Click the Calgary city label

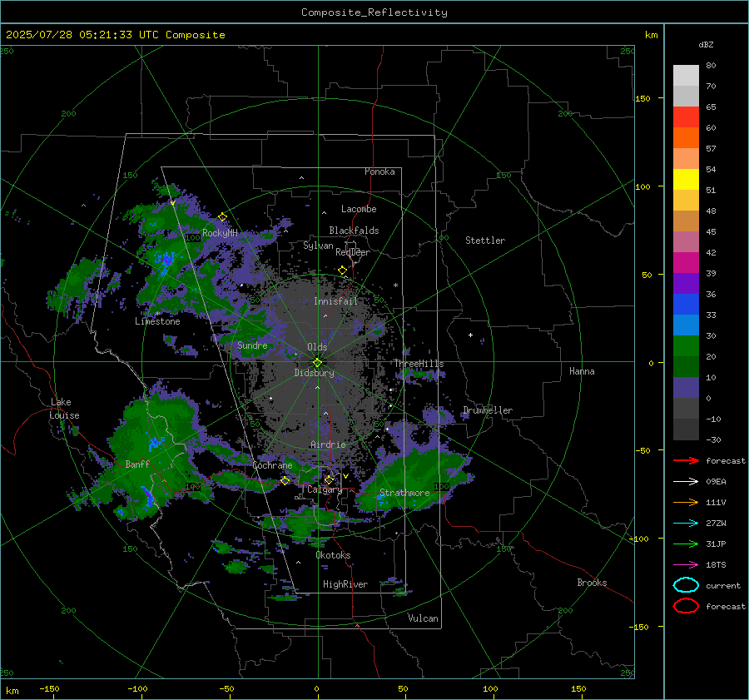coord(325,489)
